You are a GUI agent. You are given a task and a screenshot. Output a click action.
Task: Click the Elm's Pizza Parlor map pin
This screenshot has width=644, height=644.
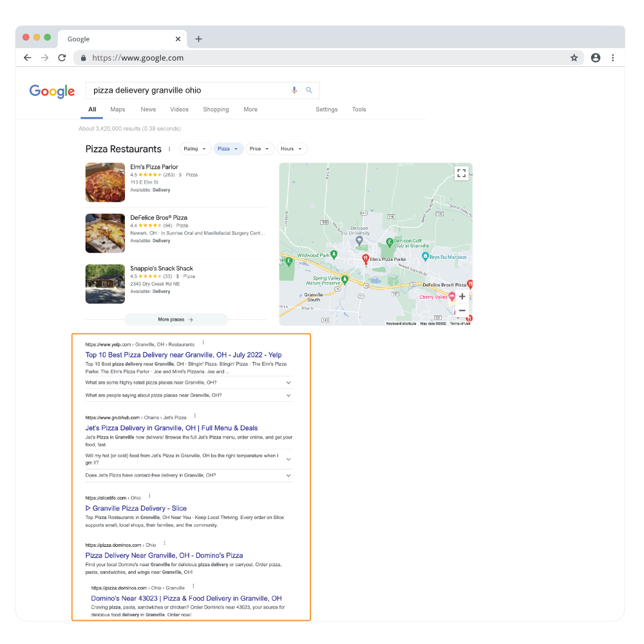pyautogui.click(x=365, y=259)
